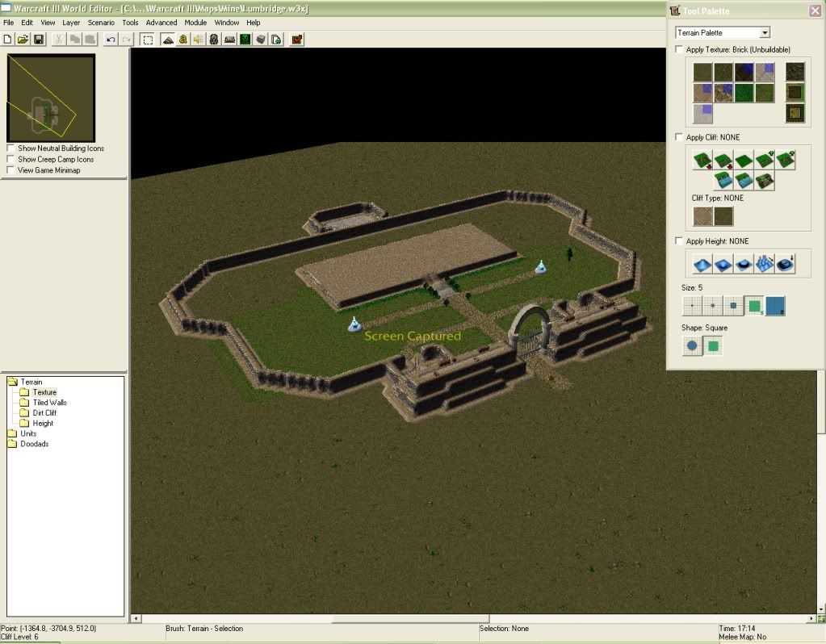
Task: Select the Raise height tool
Action: (x=702, y=264)
